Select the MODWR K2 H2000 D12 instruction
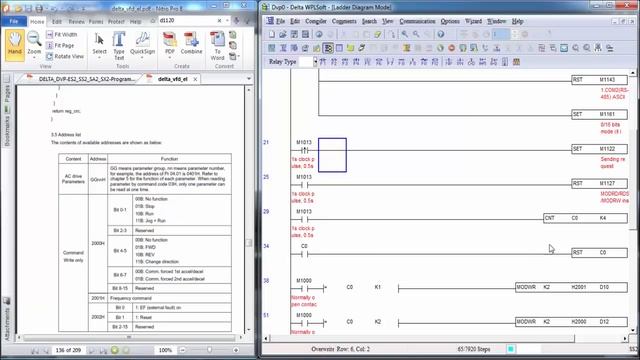The height and width of the screenshot is (360, 640). click(571, 322)
